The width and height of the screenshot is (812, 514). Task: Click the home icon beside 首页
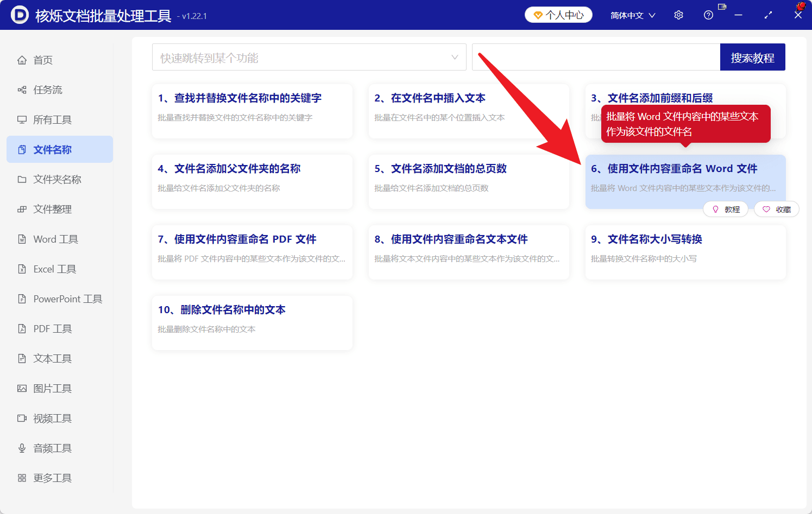[22, 60]
